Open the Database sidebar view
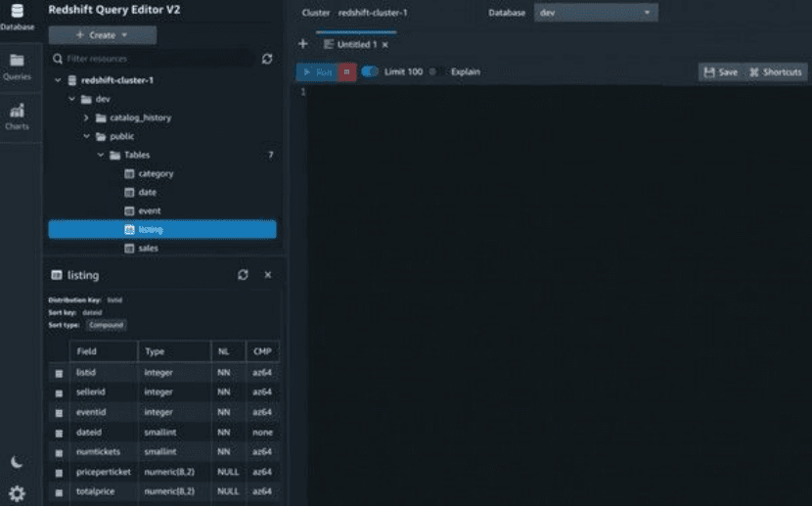812x507 pixels. 17,17
